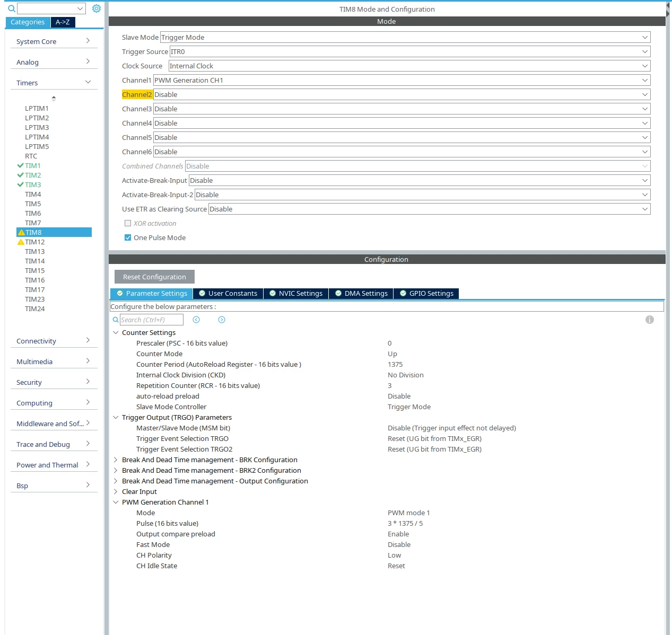Toggle the One Pulse Mode checkbox
Viewport: 672px width, 635px height.
click(x=128, y=237)
